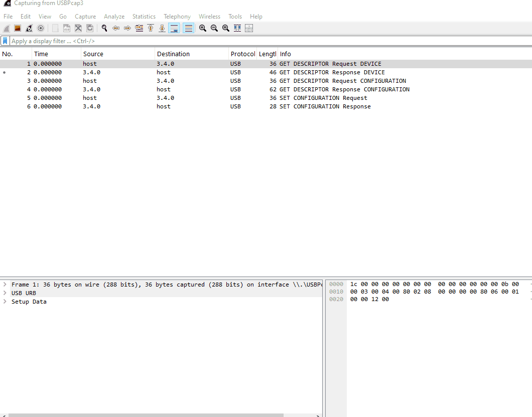
Task: Click the display filter bookmark button
Action: point(5,41)
